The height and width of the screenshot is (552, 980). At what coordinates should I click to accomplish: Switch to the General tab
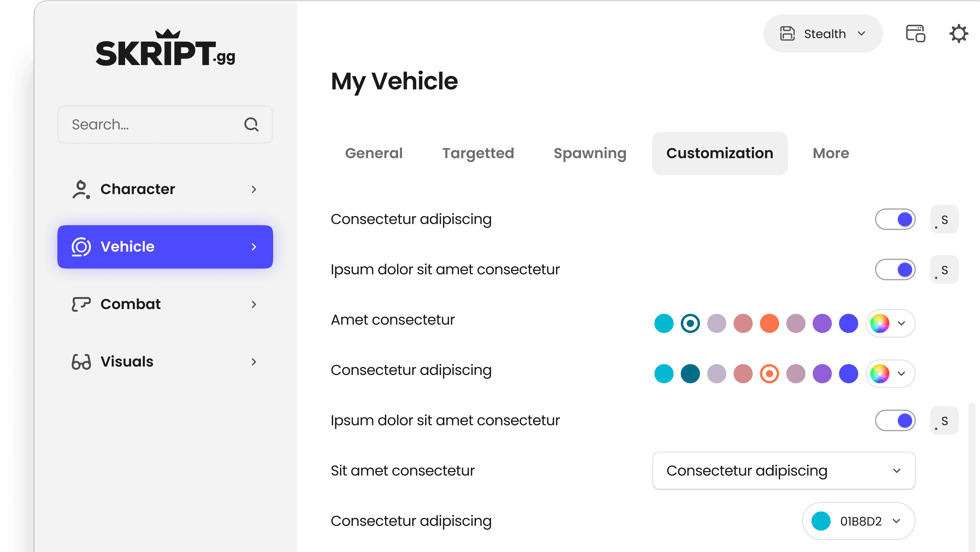coord(373,153)
